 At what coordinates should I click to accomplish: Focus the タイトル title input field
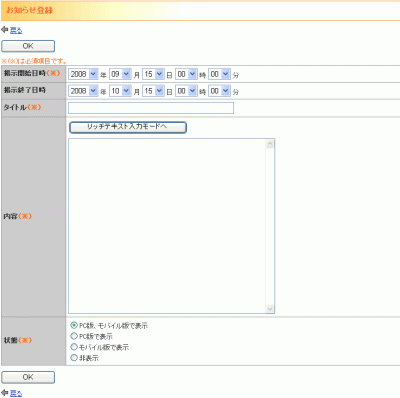point(151,108)
